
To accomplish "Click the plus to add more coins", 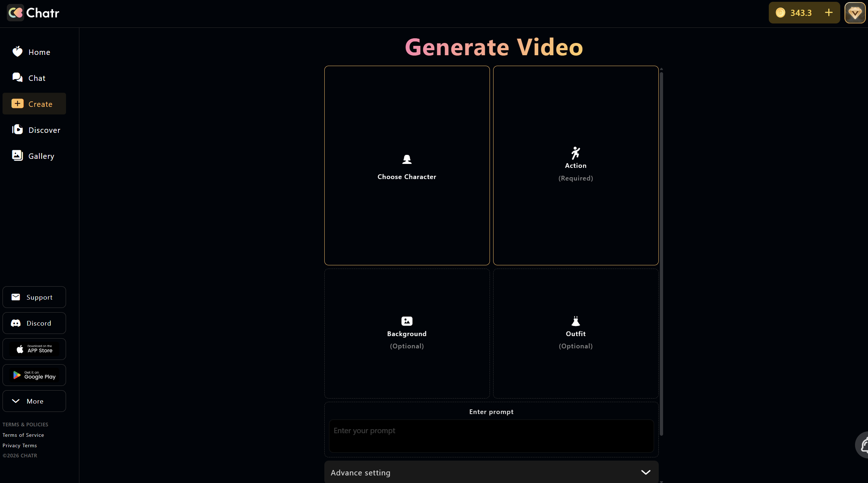I will coord(829,13).
